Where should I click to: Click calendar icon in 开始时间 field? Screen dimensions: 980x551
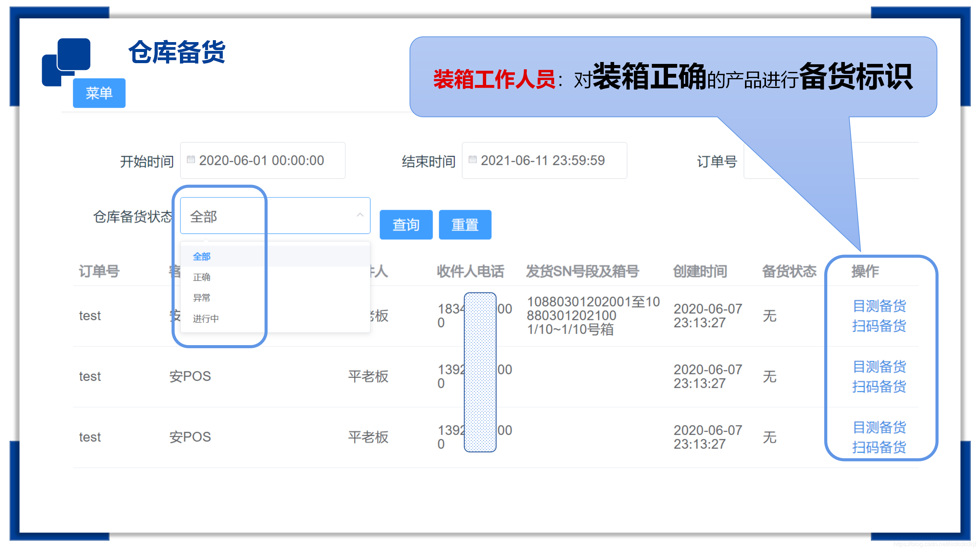tap(191, 160)
